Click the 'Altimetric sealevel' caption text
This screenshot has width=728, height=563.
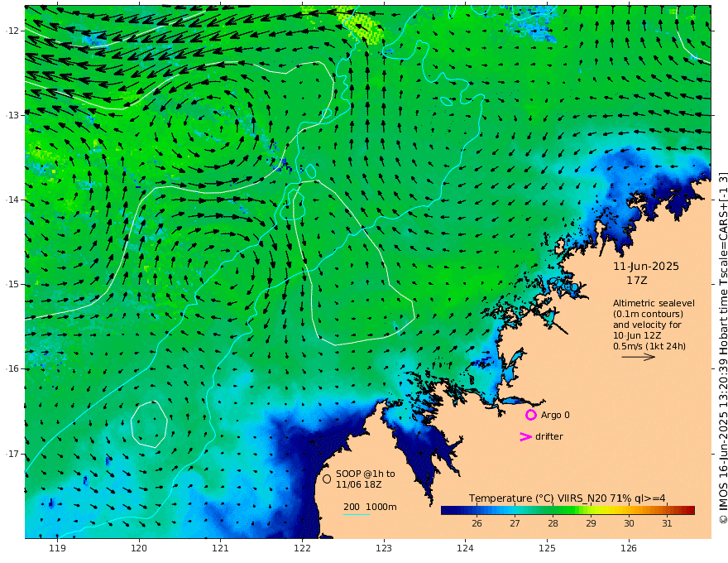tap(654, 303)
